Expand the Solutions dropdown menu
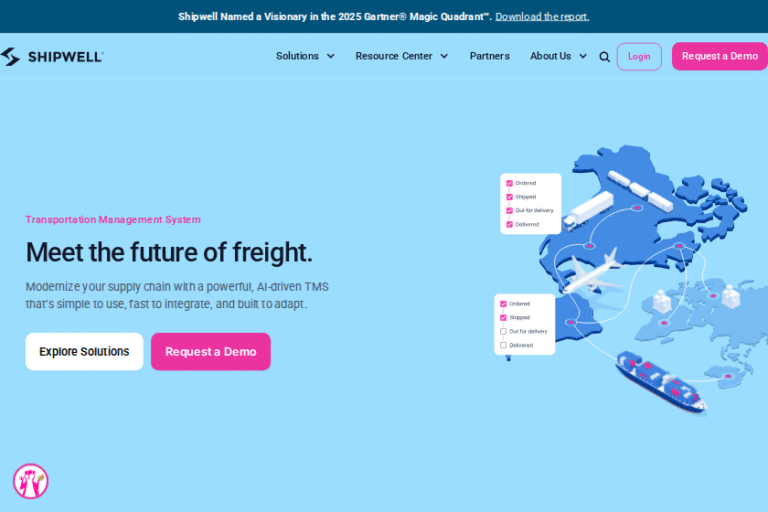Screen dimensions: 768x512 (x=305, y=57)
